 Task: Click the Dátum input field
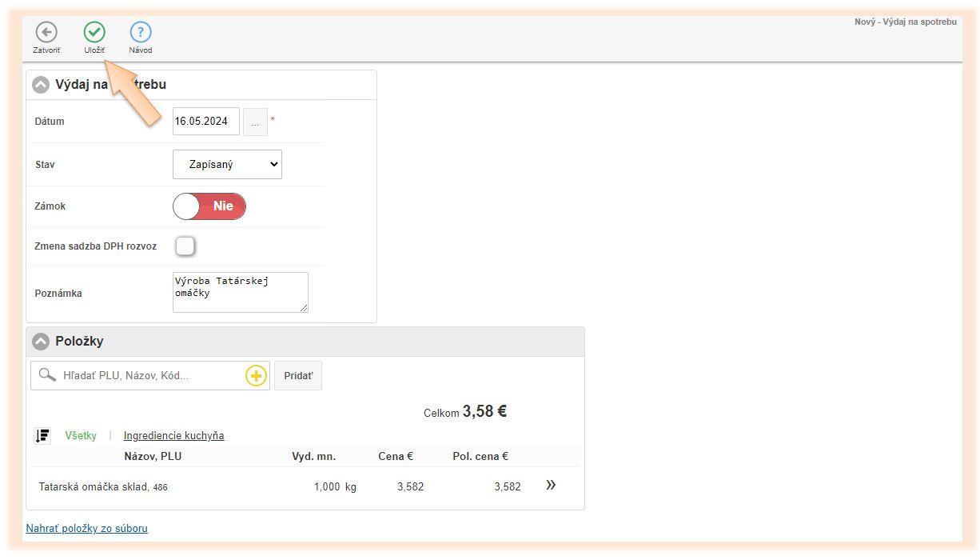pyautogui.click(x=205, y=122)
